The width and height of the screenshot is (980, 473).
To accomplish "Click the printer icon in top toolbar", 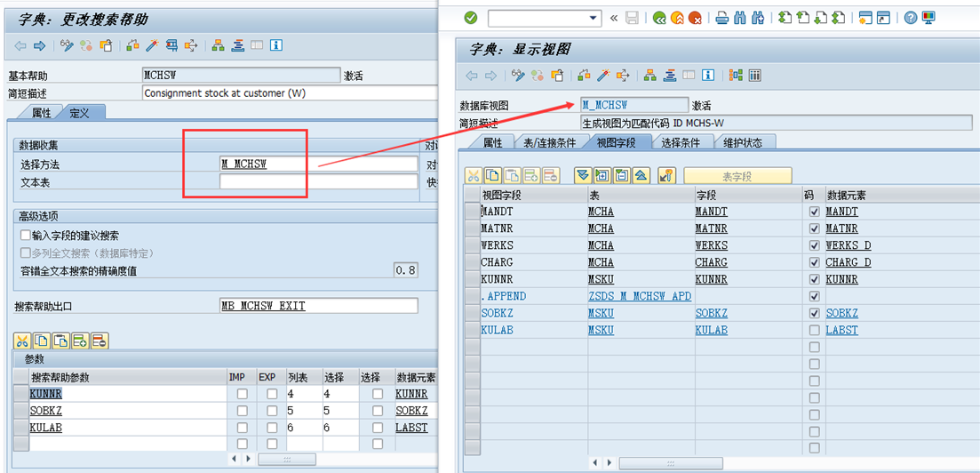I will 722,18.
